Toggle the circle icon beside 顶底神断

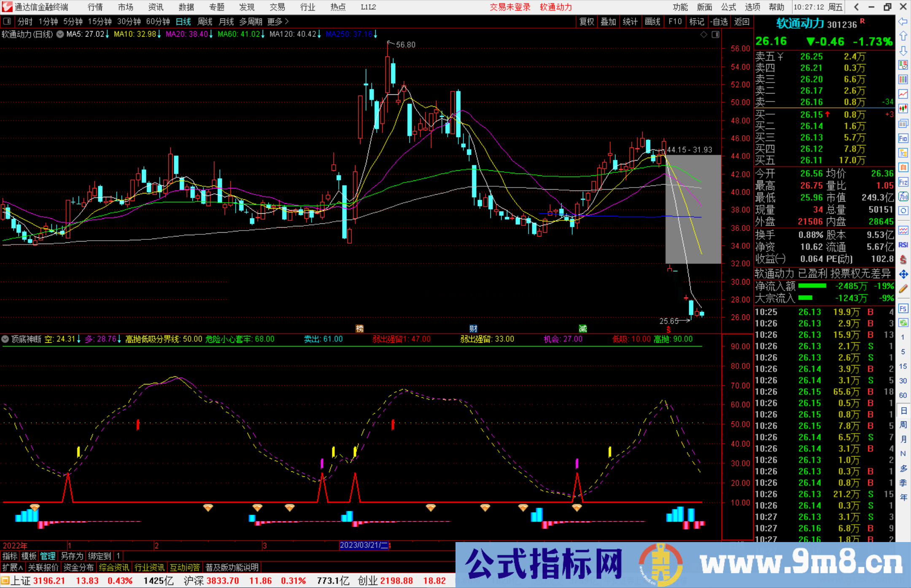(x=5, y=339)
